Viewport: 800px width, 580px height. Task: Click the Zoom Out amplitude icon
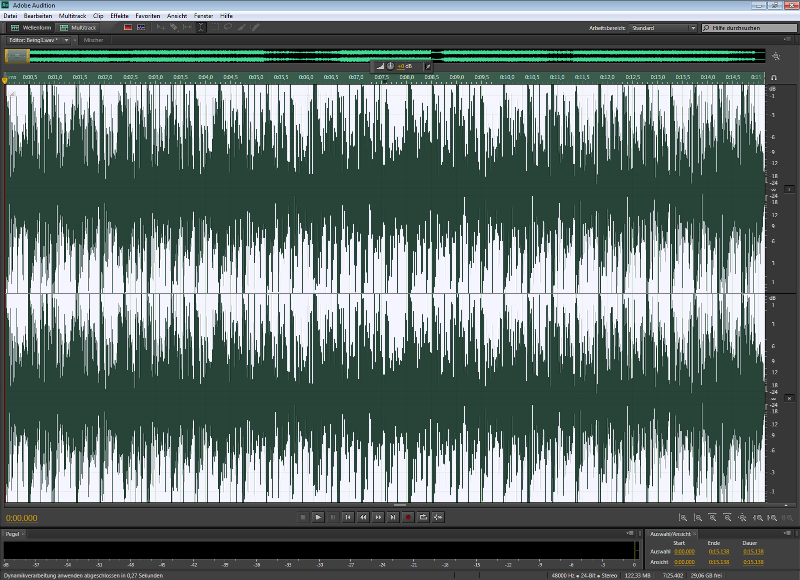[698, 518]
